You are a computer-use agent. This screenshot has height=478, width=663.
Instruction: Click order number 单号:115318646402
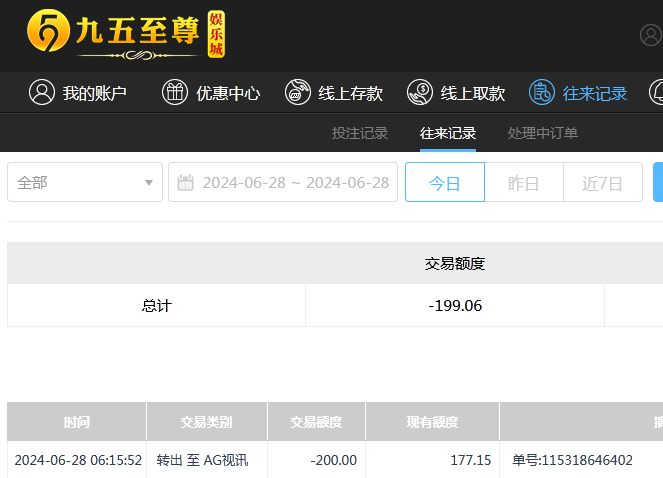pos(573,460)
